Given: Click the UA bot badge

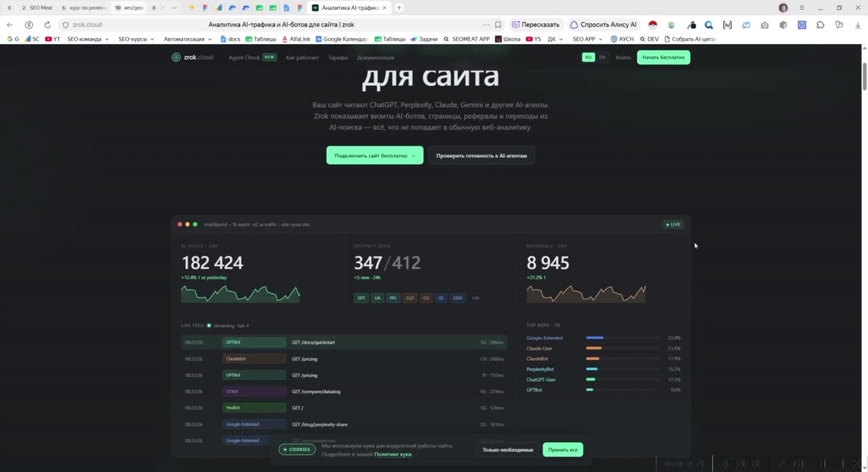Looking at the screenshot, I should click(378, 298).
